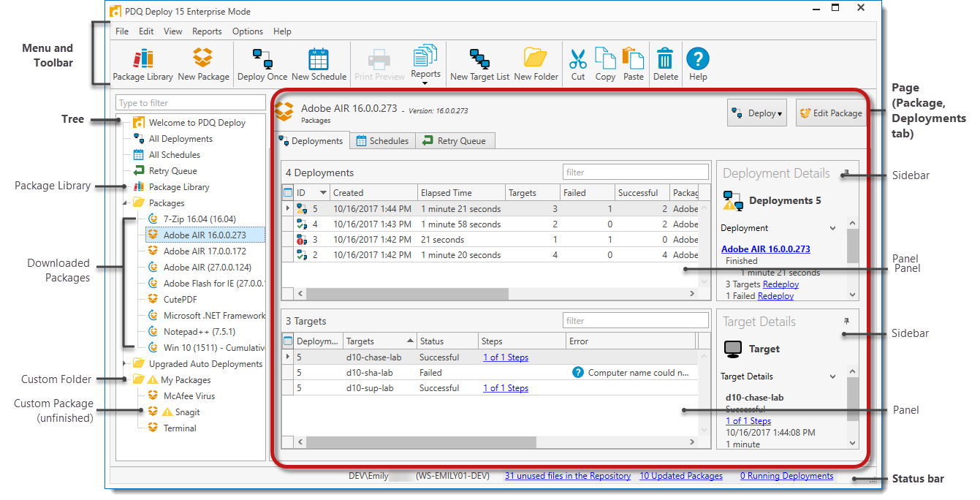
Task: Click column chooser icon in Deployments grid
Action: tap(288, 193)
